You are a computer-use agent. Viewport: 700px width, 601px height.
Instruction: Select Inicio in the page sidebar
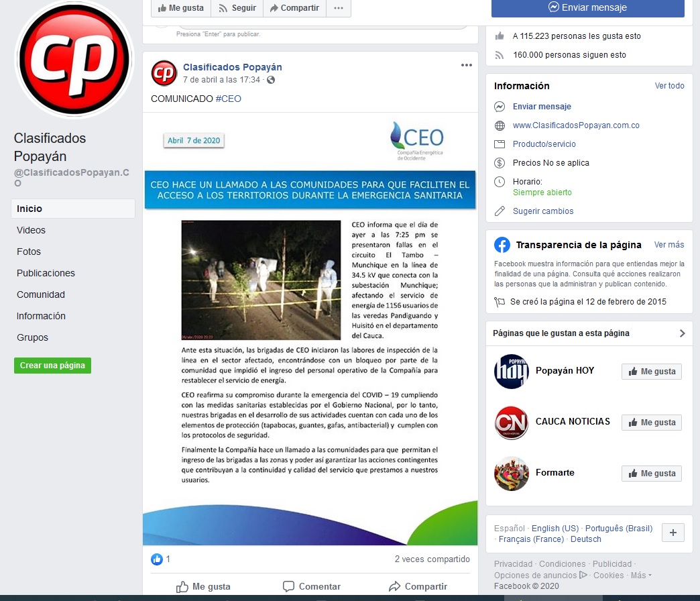tap(73, 209)
